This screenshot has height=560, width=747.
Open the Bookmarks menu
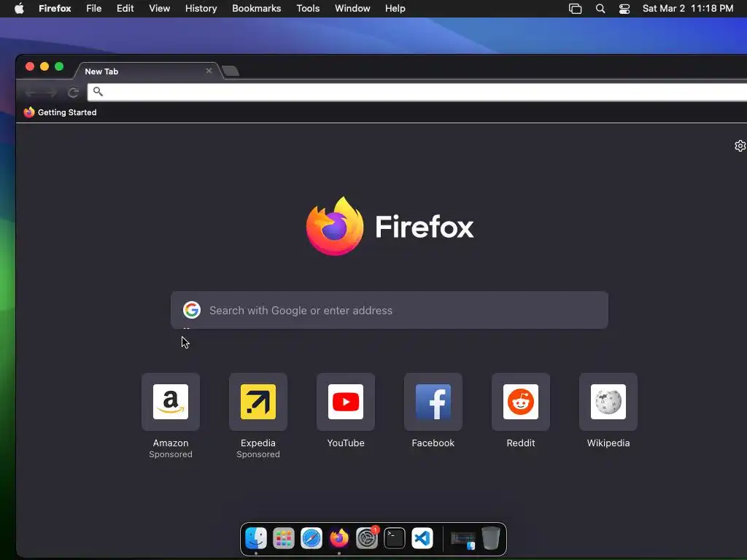tap(256, 9)
